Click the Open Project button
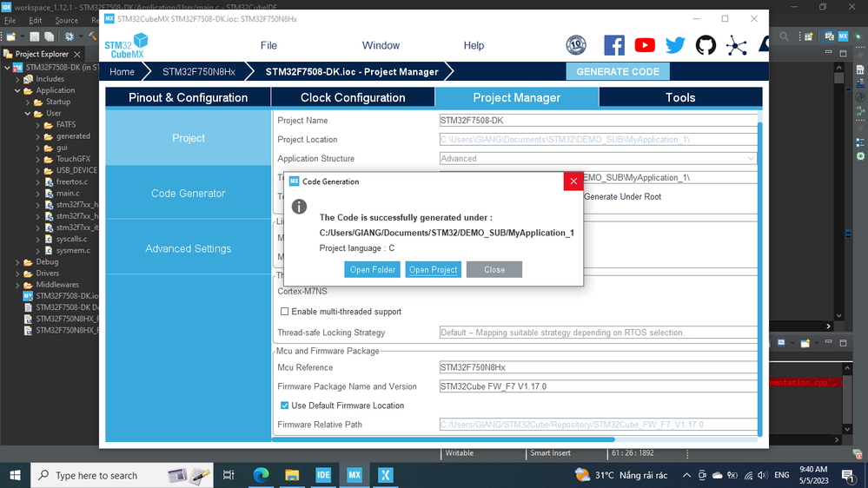Viewport: 868px width, 488px height. pyautogui.click(x=433, y=269)
